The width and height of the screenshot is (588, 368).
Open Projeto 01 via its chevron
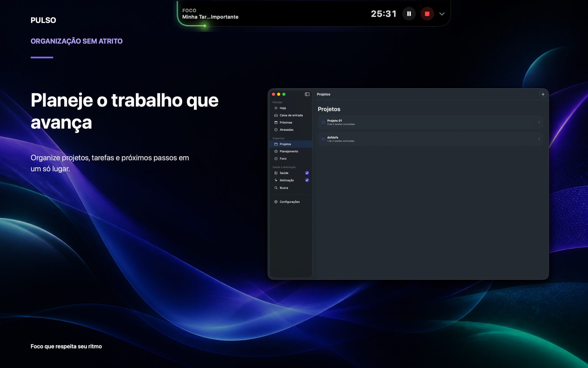(539, 122)
